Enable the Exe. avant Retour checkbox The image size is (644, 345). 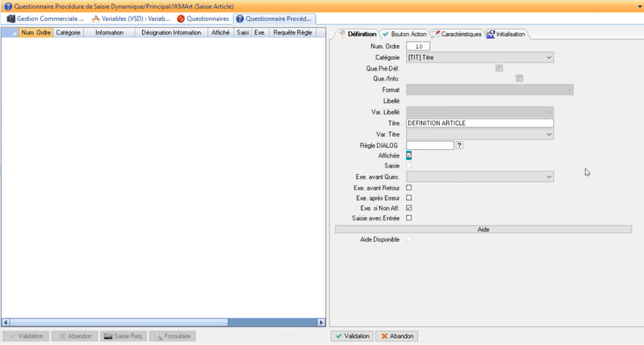tap(409, 187)
